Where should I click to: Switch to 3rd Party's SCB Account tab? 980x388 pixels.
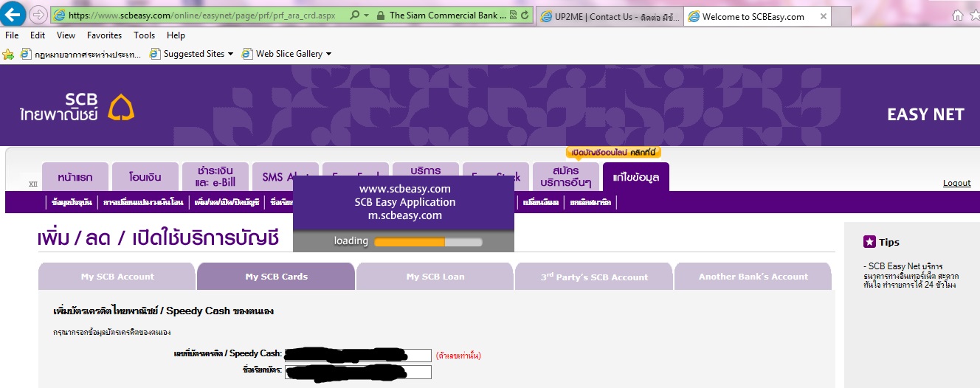(594, 277)
